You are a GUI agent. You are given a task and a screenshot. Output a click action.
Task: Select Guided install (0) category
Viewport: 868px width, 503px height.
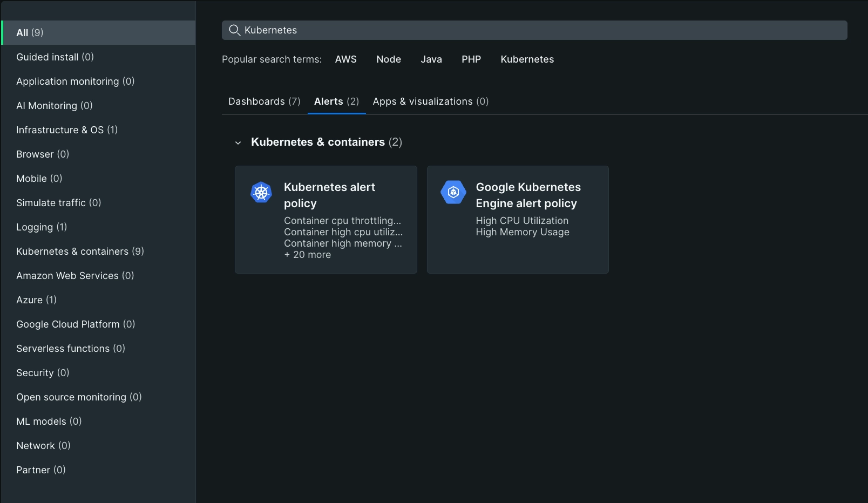coord(98,57)
